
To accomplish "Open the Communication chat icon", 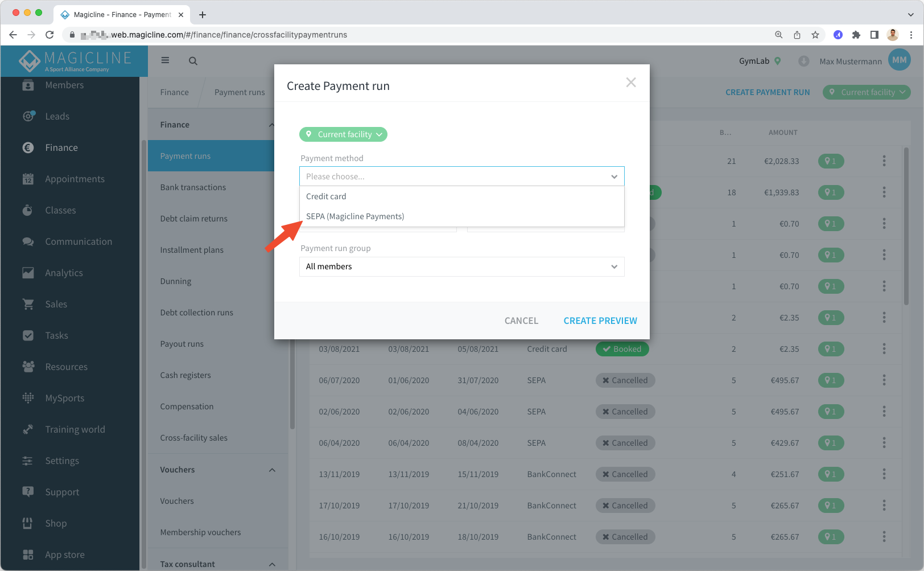I will [x=28, y=241].
